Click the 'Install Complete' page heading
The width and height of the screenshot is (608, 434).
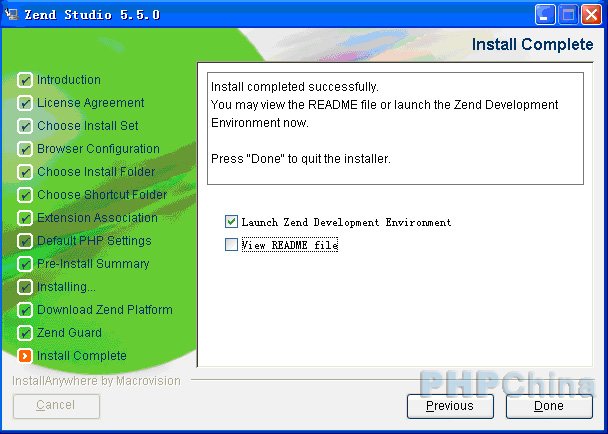click(532, 44)
